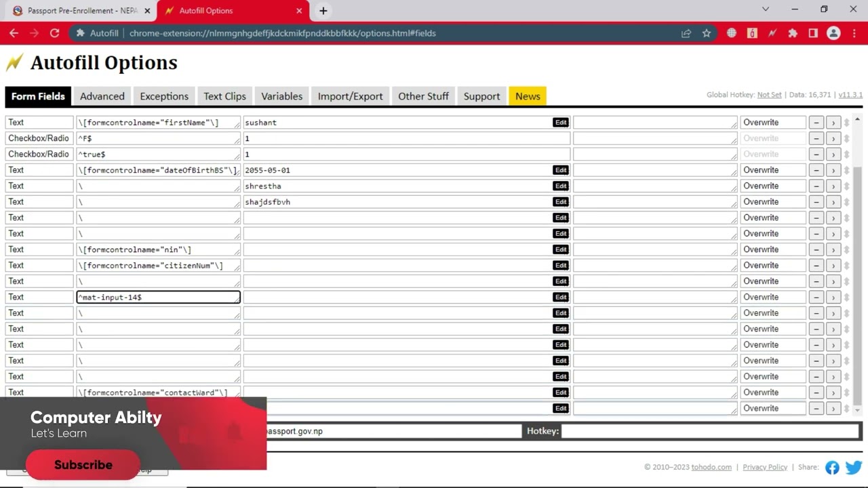Click the site field on firstName row
868x488 pixels.
point(655,123)
